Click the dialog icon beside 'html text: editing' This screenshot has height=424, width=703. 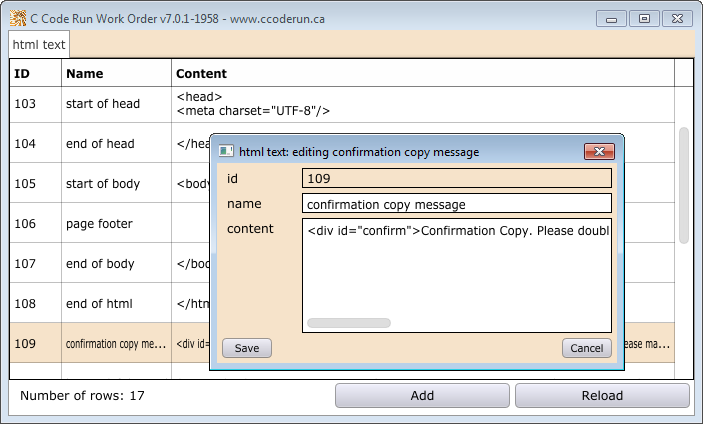226,152
